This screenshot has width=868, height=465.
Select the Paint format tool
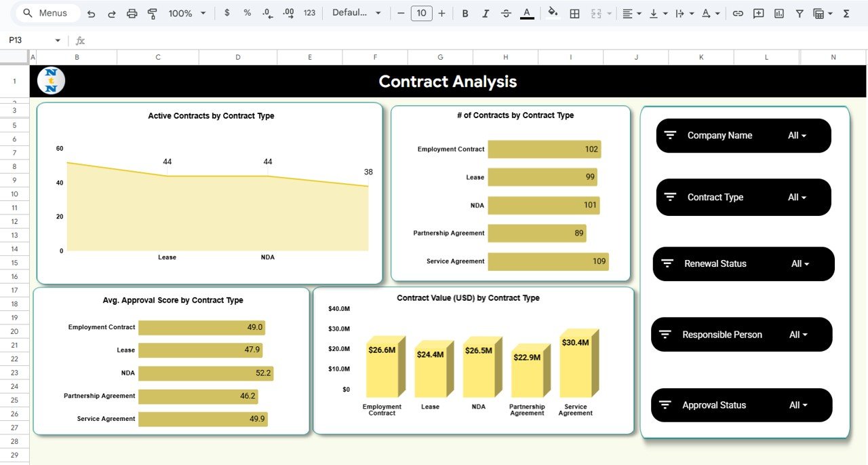click(x=152, y=13)
